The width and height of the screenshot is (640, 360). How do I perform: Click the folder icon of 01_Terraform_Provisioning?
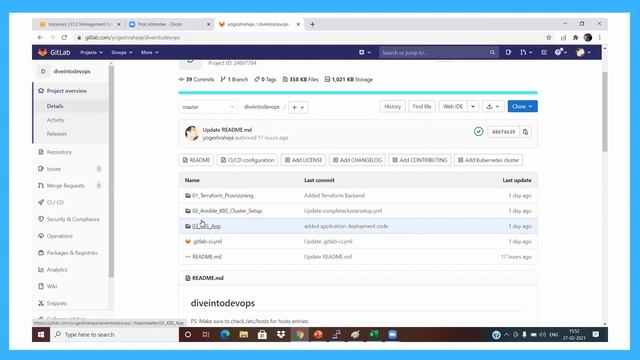(188, 196)
